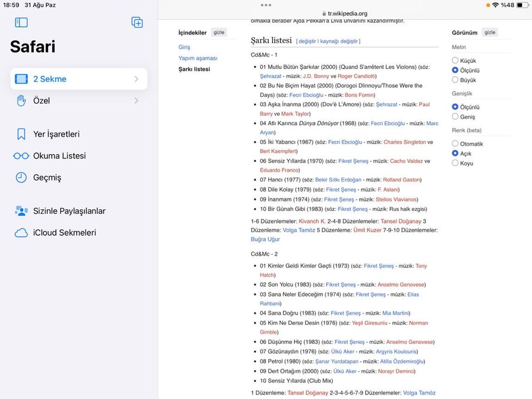The image size is (532, 399).
Task: Select Küçük text size option
Action: [455, 61]
